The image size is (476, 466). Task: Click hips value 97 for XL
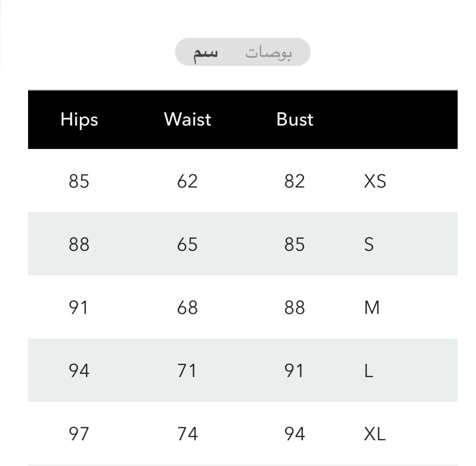click(x=79, y=434)
